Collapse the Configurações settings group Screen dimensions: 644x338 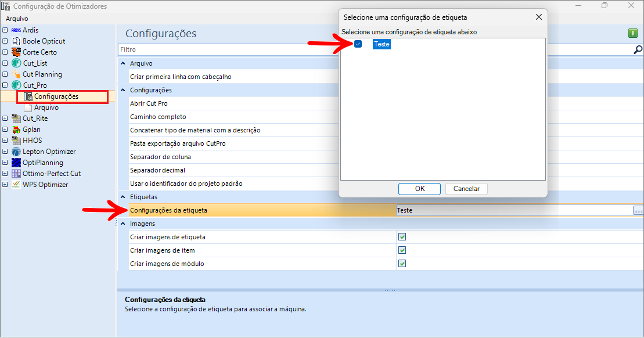click(123, 90)
